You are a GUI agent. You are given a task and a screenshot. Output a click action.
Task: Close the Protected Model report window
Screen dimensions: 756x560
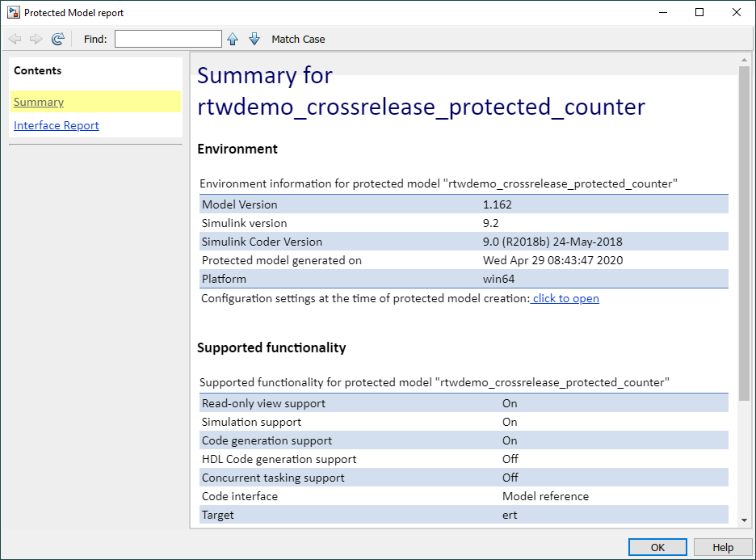point(737,13)
